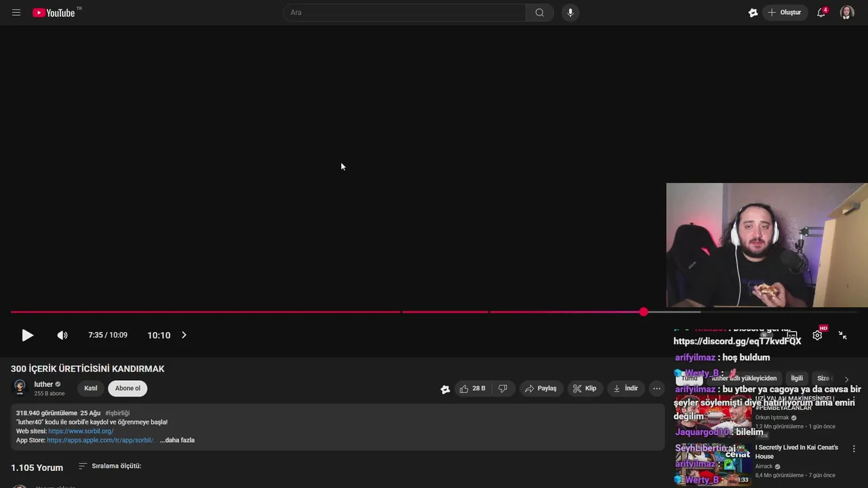The width and height of the screenshot is (868, 488).
Task: Select the İlgili filter chip
Action: [x=797, y=378]
